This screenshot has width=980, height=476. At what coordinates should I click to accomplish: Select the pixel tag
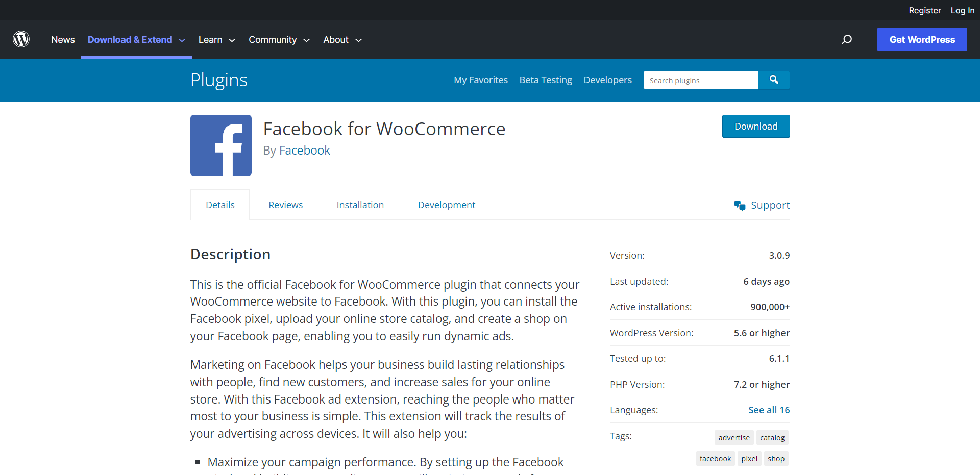749,458
